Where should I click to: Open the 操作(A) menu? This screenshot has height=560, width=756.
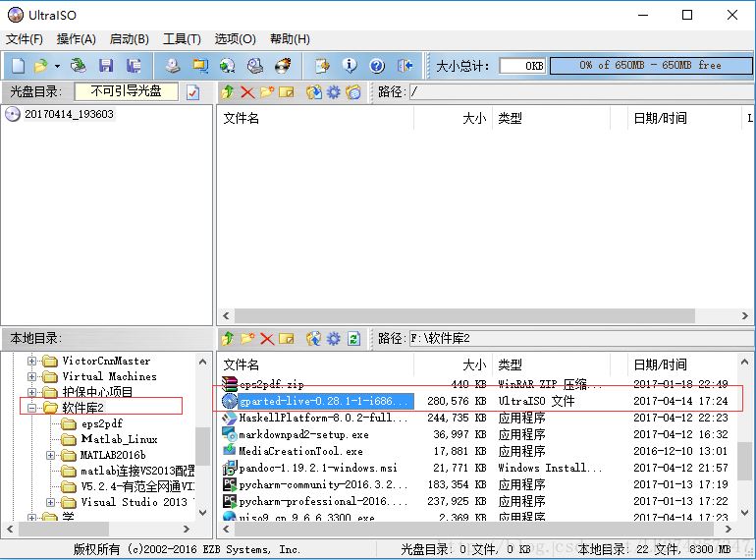coord(77,38)
